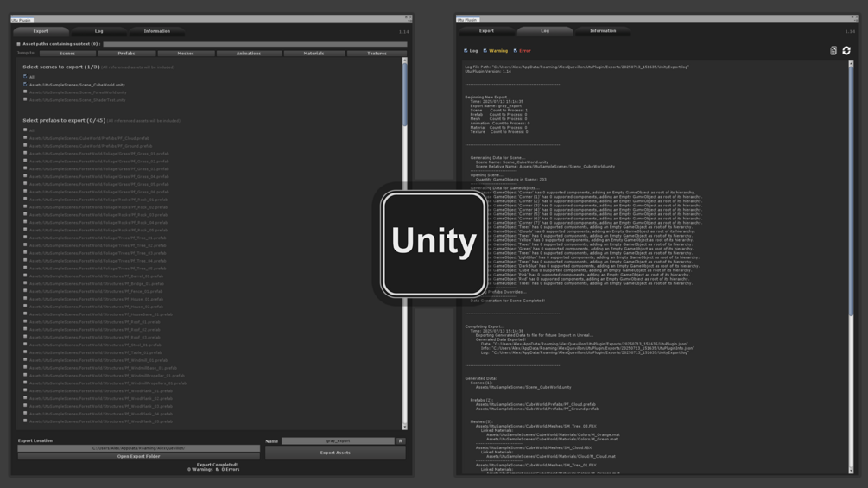Check the Scene_ForestWorld.unity scene
The width and height of the screenshot is (868, 488).
[x=25, y=92]
